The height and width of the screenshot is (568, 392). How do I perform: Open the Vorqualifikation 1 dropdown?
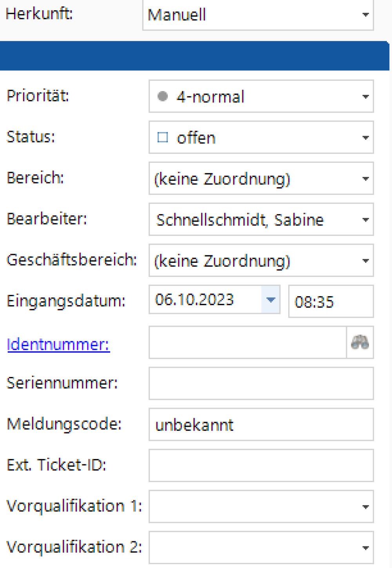pyautogui.click(x=365, y=507)
